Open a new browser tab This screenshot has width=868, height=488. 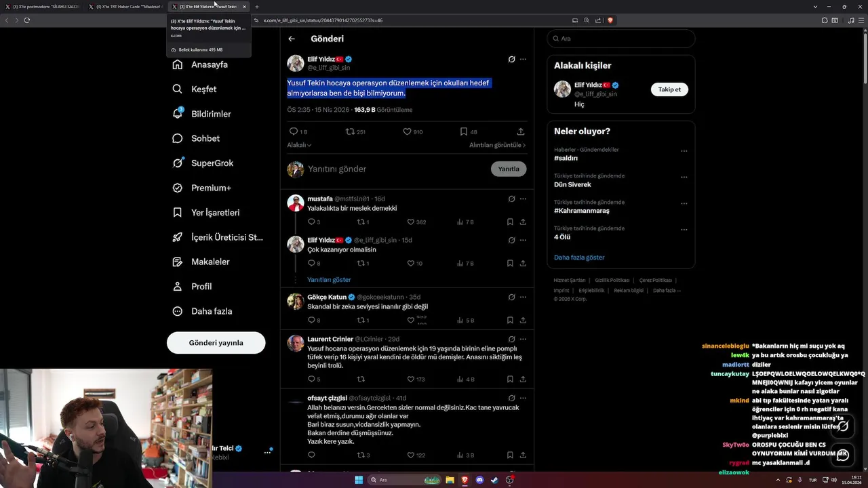point(257,7)
